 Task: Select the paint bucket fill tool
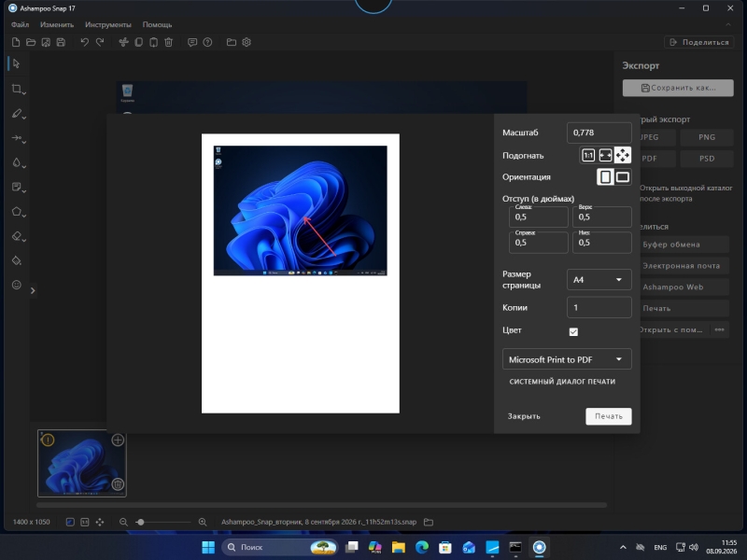[17, 260]
